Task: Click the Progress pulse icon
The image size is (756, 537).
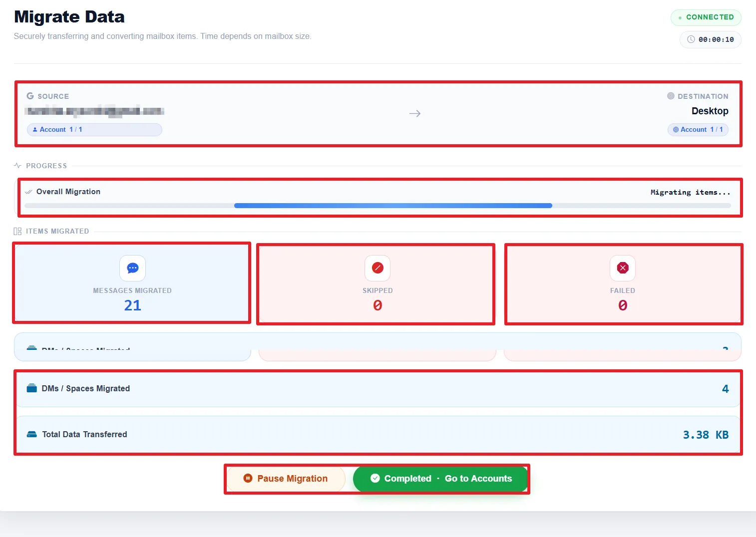Action: (17, 166)
